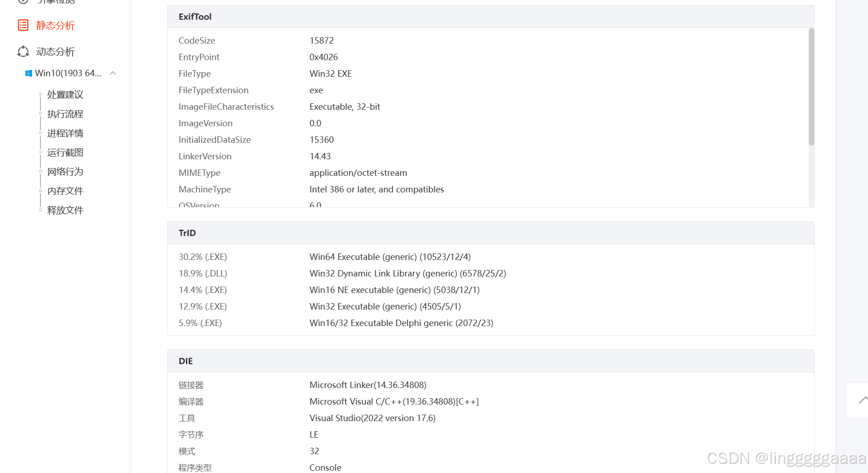
Task: Select 'Intel 386 or later' MachineType value
Action: 377,189
